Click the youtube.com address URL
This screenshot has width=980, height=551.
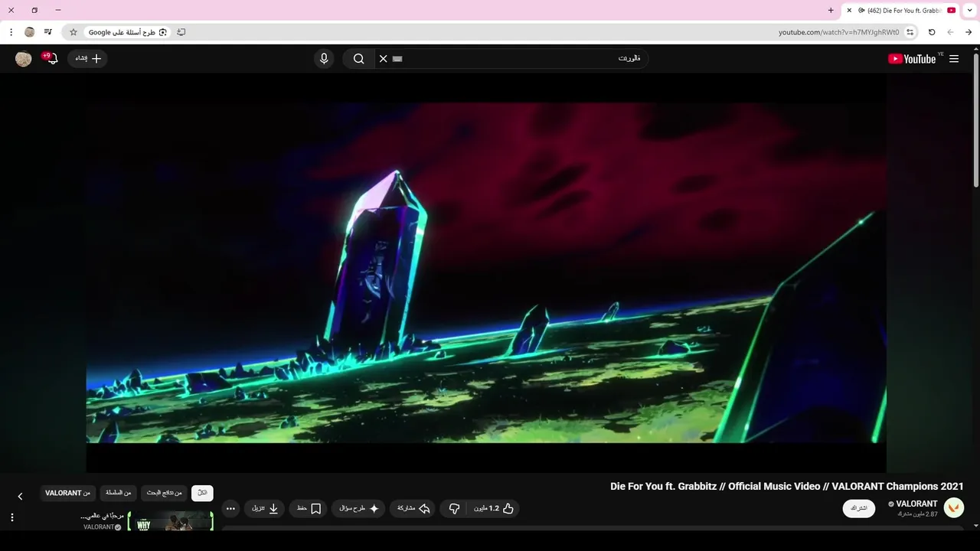pyautogui.click(x=838, y=32)
